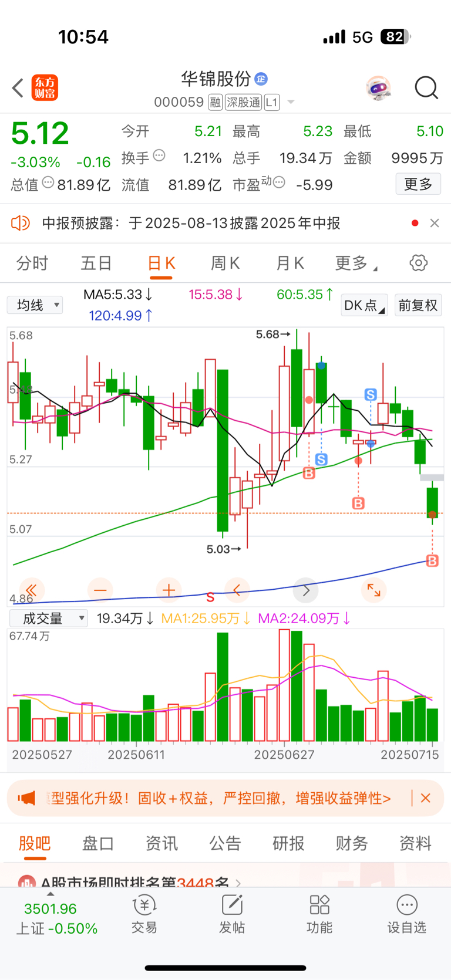Tap the robot assistant avatar icon

(378, 88)
